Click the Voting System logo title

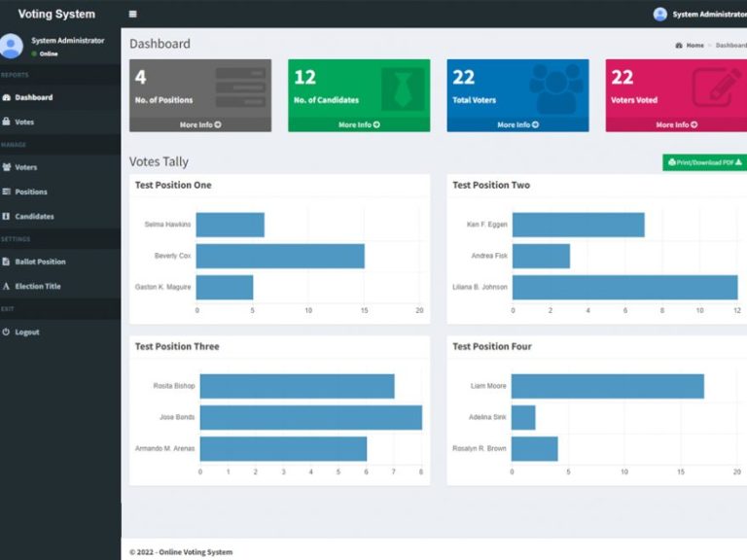pos(56,15)
